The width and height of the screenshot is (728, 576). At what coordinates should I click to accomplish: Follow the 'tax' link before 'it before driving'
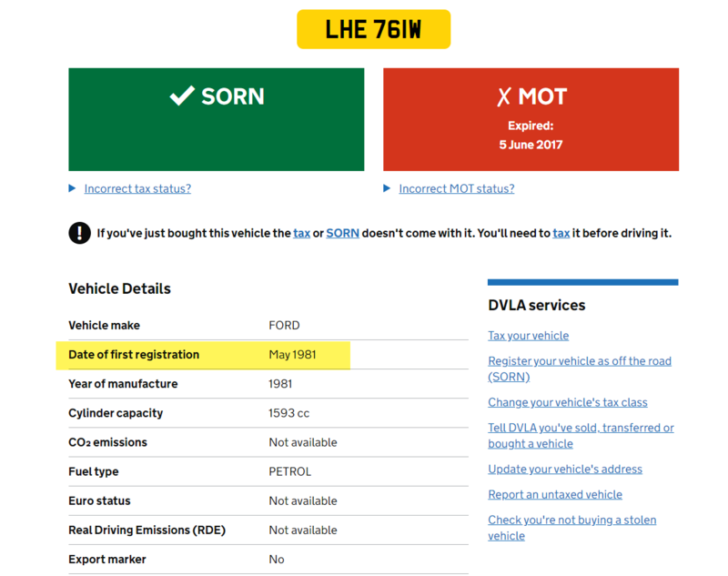(561, 233)
